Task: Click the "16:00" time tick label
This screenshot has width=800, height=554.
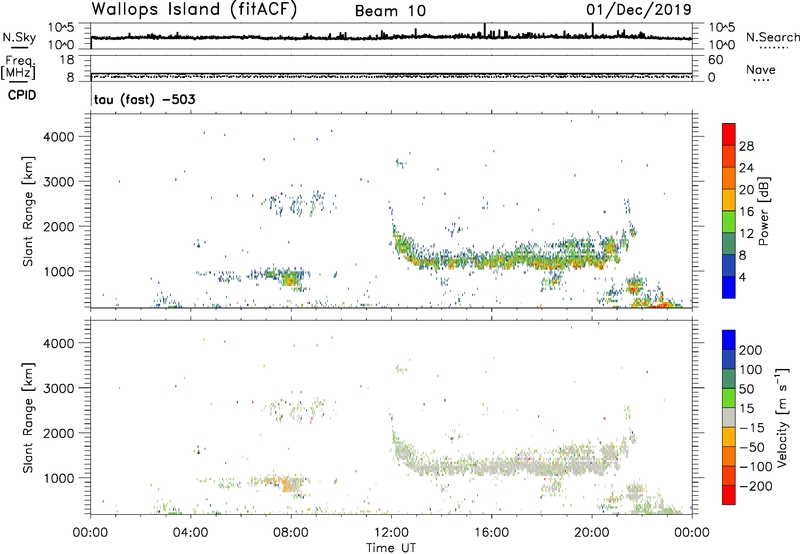Action: click(x=491, y=533)
